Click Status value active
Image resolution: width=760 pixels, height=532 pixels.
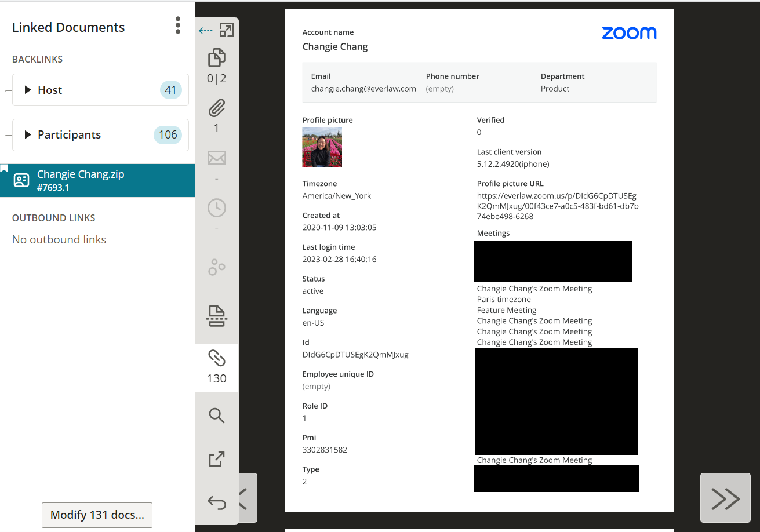click(313, 291)
